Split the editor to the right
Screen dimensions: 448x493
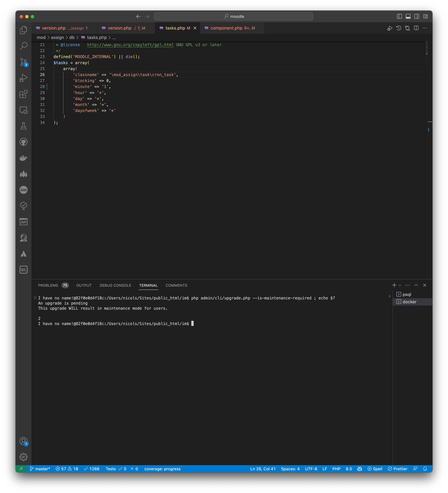(x=416, y=28)
